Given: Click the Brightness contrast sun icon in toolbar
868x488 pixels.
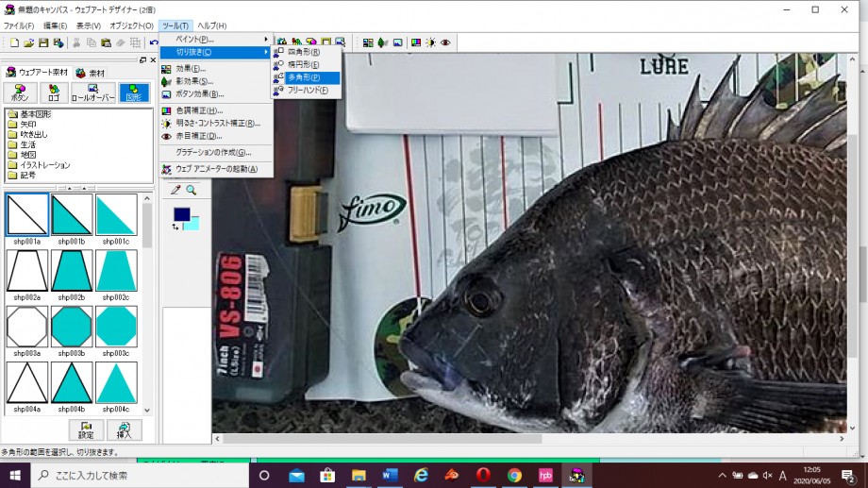Looking at the screenshot, I should click(x=430, y=42).
